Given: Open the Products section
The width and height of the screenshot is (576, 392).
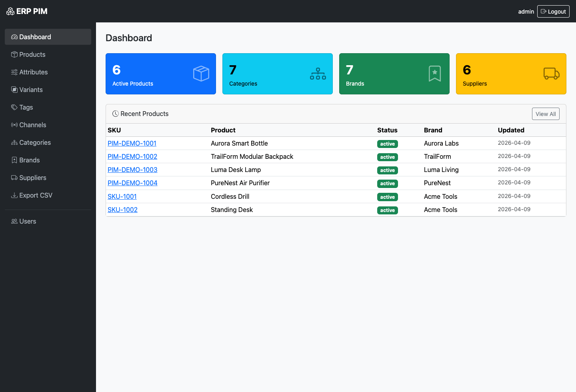Looking at the screenshot, I should click(32, 54).
